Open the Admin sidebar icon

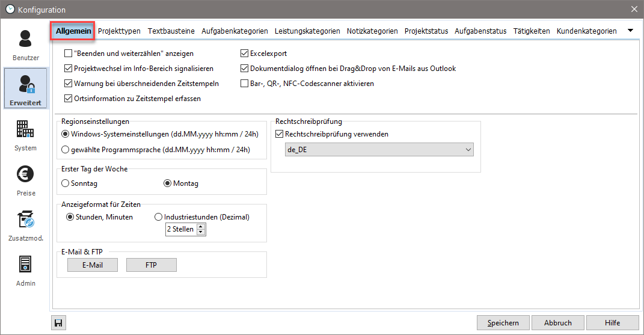click(x=25, y=269)
